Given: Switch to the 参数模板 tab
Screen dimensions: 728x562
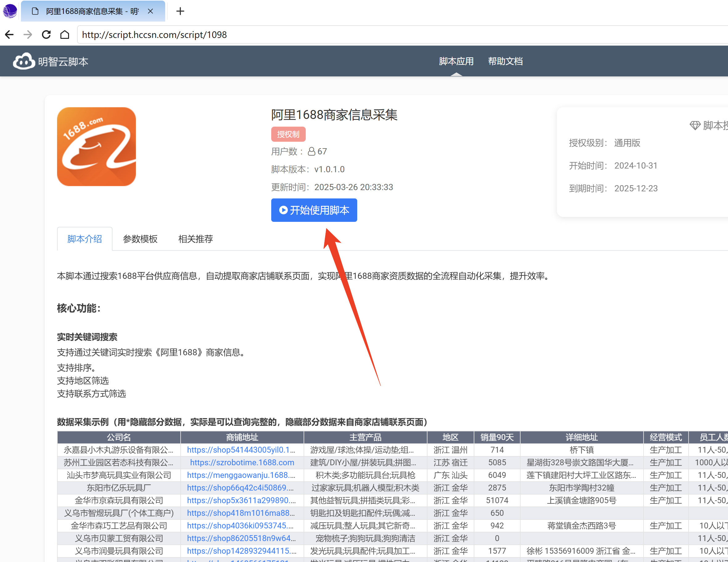Looking at the screenshot, I should (x=140, y=239).
